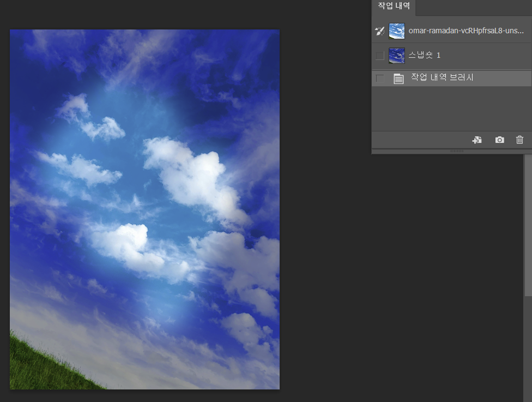Create new document from current state
The image size is (532, 402).
[477, 140]
